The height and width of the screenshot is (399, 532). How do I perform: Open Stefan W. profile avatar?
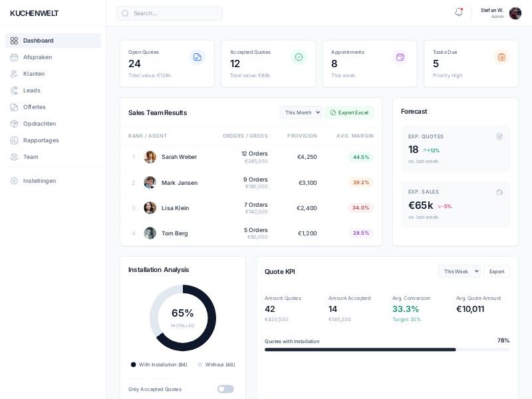(x=515, y=13)
